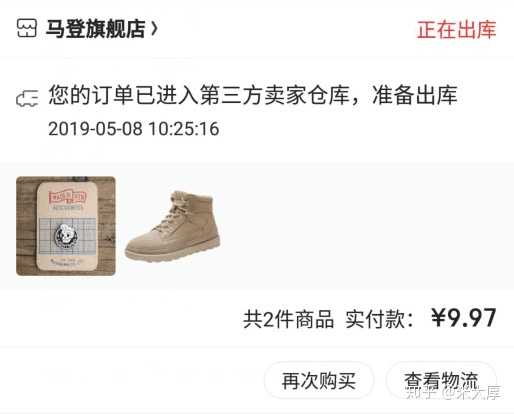Select the 2019-05-08 10:25:16 timestamp

133,129
